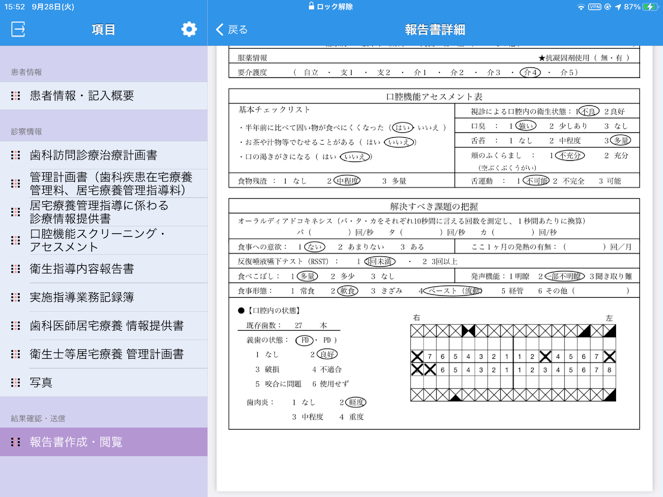Click the 解決すべき課題の把握 heading in report
The width and height of the screenshot is (663, 497).
coord(434,206)
